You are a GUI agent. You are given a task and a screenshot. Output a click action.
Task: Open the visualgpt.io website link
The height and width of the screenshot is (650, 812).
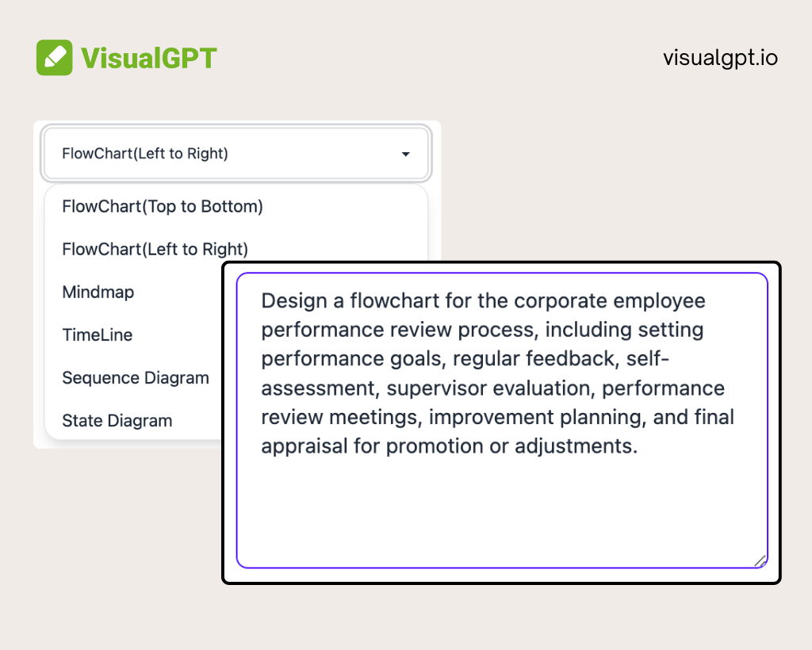pos(720,58)
